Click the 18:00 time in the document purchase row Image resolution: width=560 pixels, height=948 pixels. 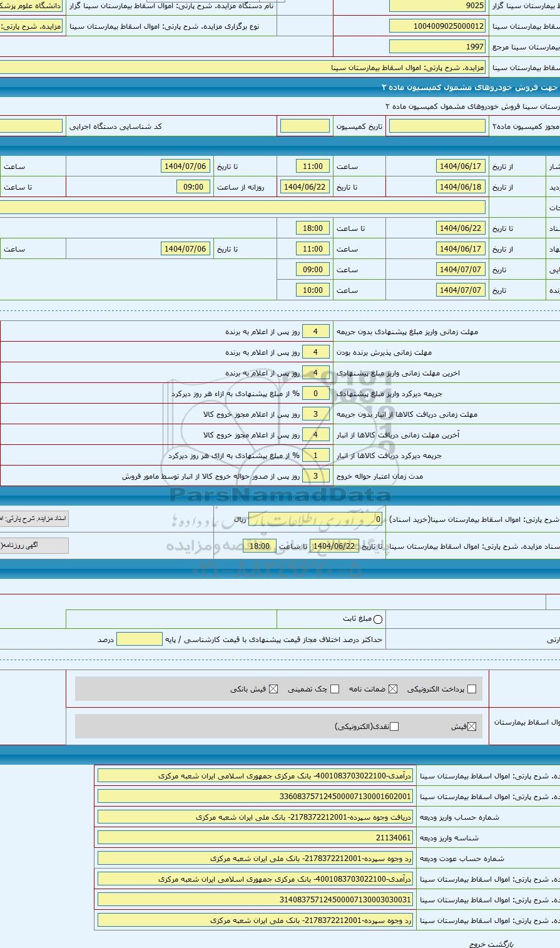tap(259, 546)
